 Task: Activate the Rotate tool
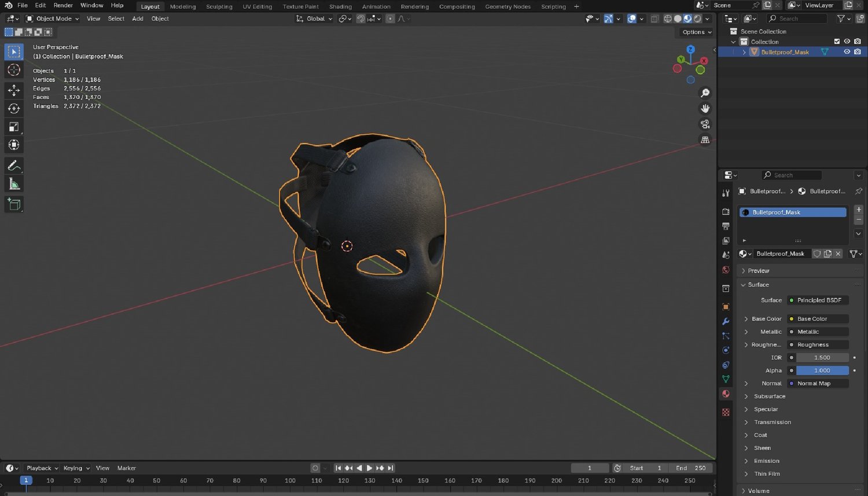click(x=14, y=108)
